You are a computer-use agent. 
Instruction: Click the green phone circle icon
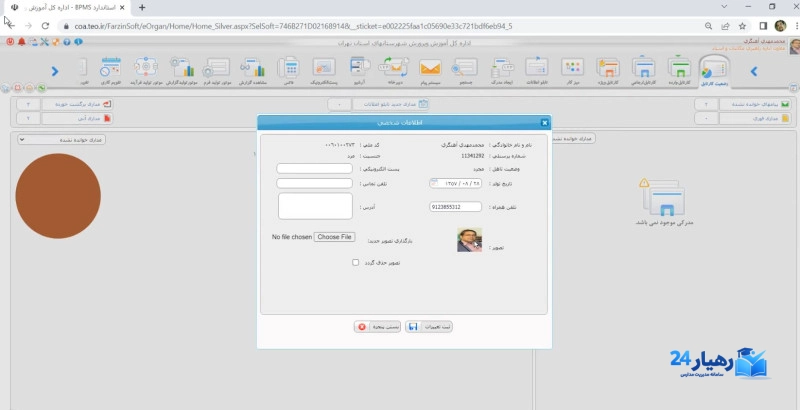pos(41,88)
